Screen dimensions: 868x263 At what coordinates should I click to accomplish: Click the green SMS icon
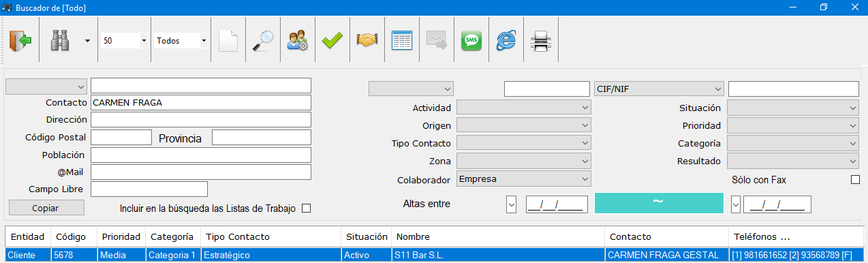point(471,41)
